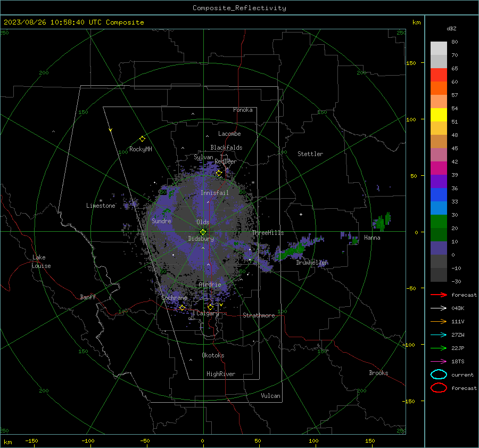
Task: Click the green 22JP arrow in legend
Action: (439, 348)
